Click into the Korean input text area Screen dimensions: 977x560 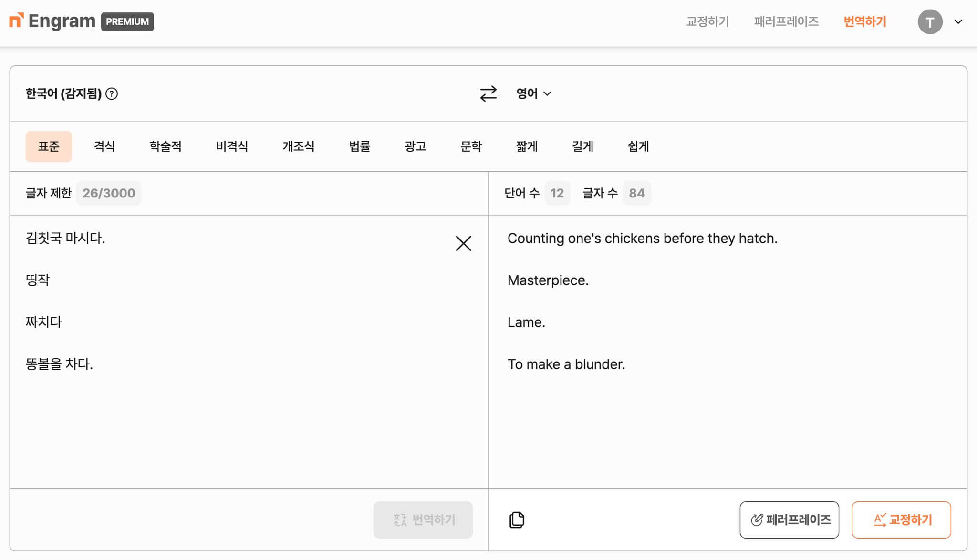(239, 420)
